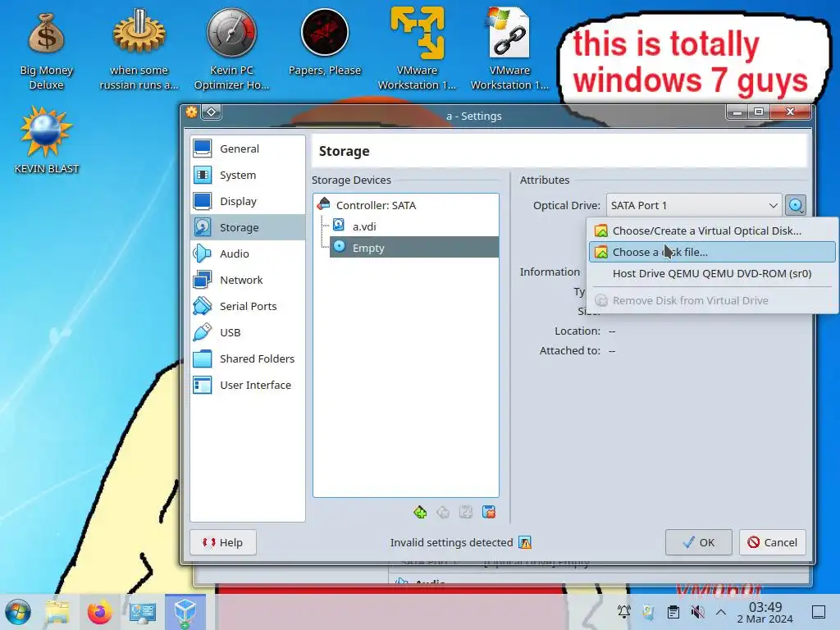Open the General settings category
This screenshot has width=840, height=630.
[248, 148]
